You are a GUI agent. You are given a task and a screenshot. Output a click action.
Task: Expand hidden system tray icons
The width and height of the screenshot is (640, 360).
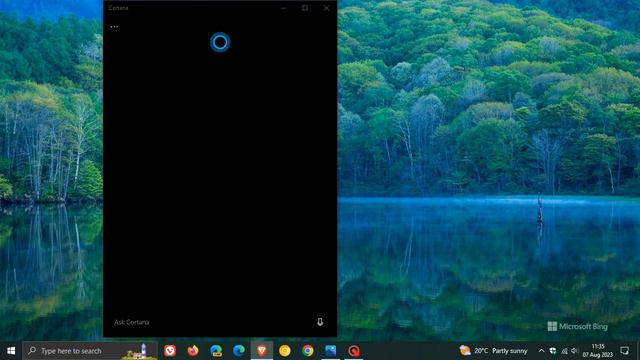[x=541, y=351]
